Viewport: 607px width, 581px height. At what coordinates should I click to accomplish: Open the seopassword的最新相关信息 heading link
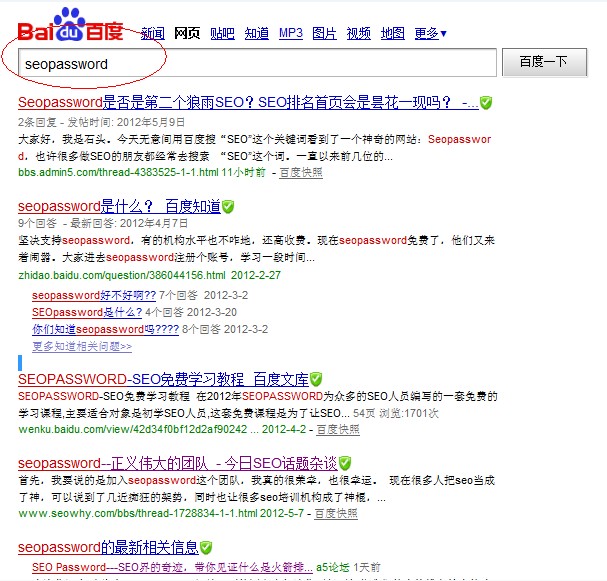(108, 547)
